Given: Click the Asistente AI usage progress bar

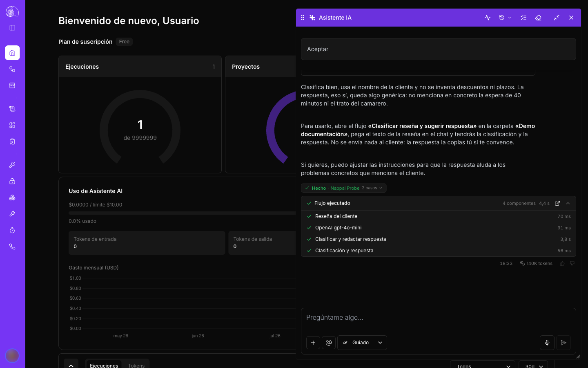Looking at the screenshot, I should tap(182, 213).
